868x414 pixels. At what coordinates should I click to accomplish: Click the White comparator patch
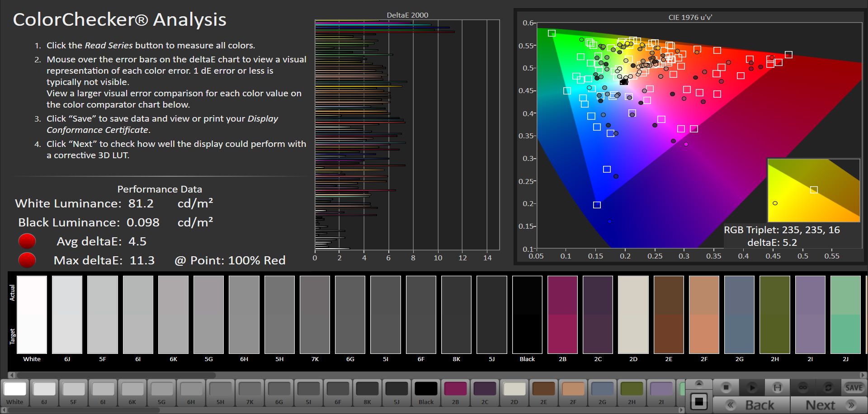tap(32, 315)
